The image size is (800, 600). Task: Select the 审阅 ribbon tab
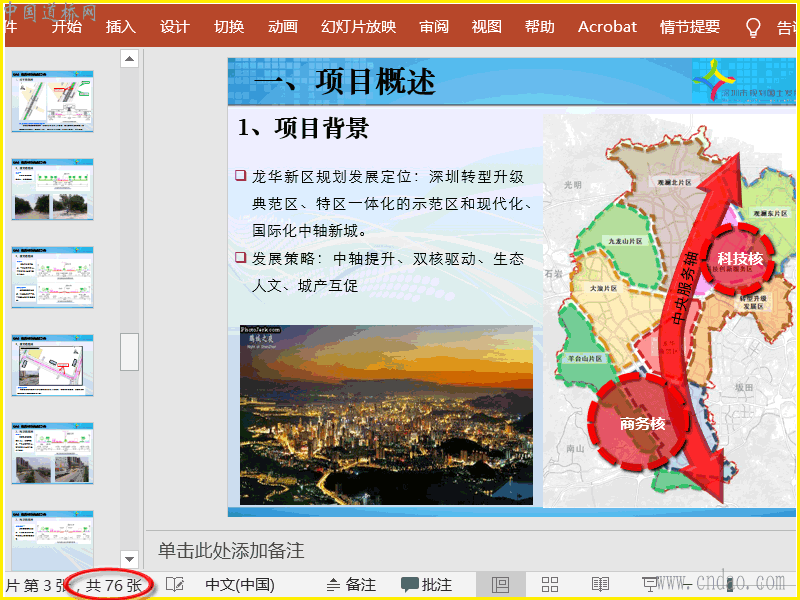tap(434, 27)
